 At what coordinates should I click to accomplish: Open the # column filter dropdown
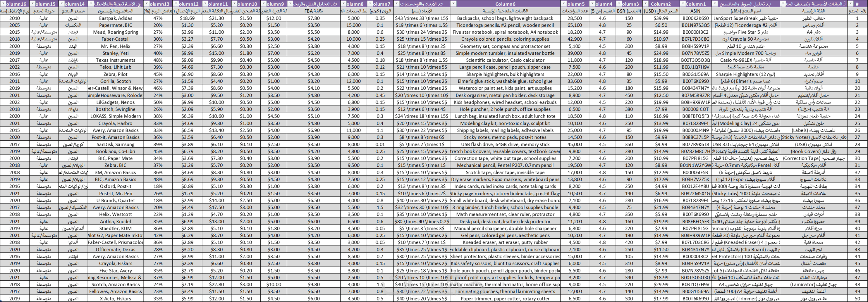(x=850, y=4)
